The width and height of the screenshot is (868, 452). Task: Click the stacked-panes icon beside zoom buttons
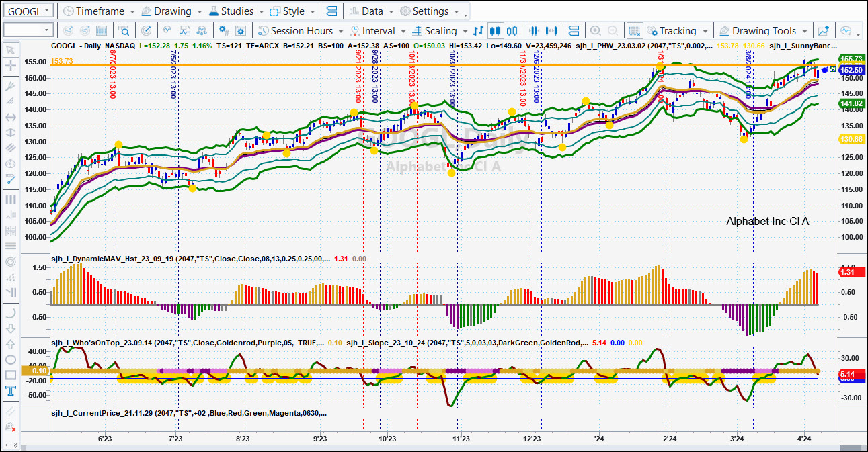pyautogui.click(x=574, y=30)
